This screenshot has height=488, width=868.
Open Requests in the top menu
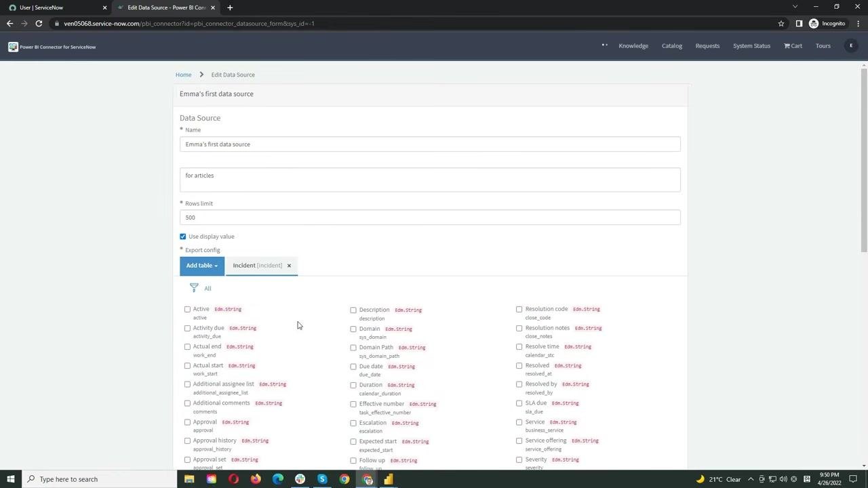pyautogui.click(x=707, y=46)
